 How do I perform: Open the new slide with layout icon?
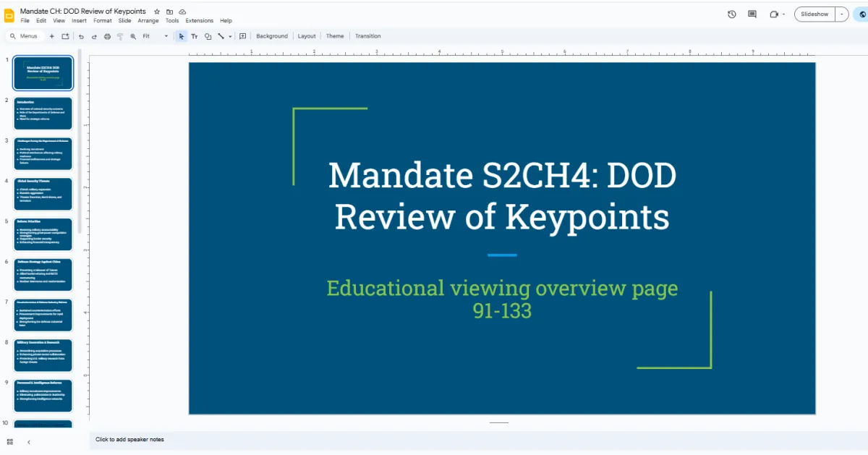coord(65,36)
